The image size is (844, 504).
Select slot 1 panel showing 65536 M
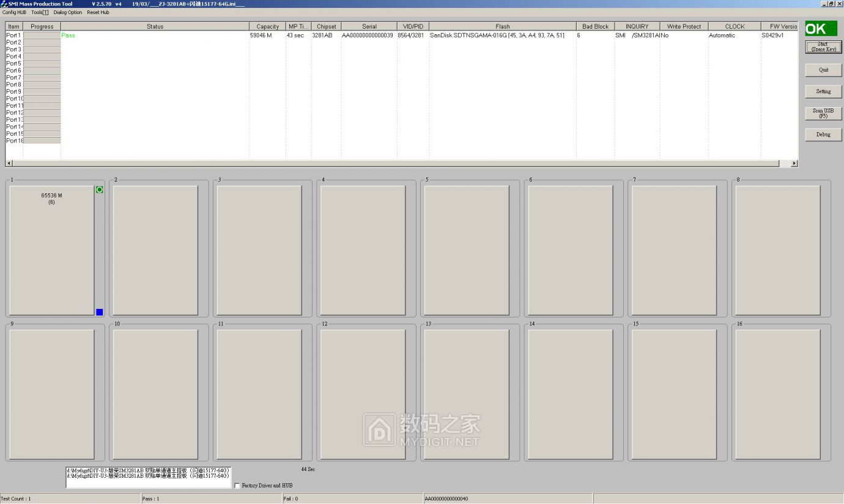tap(51, 250)
